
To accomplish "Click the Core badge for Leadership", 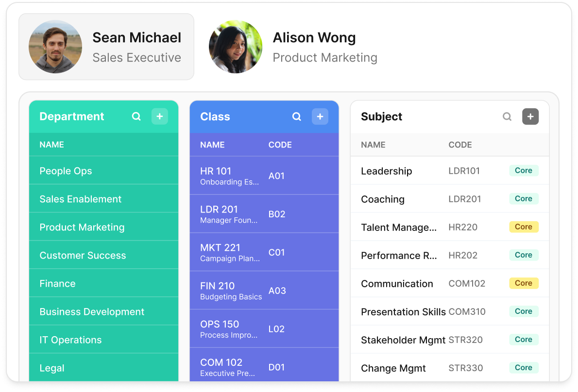I will pos(524,170).
